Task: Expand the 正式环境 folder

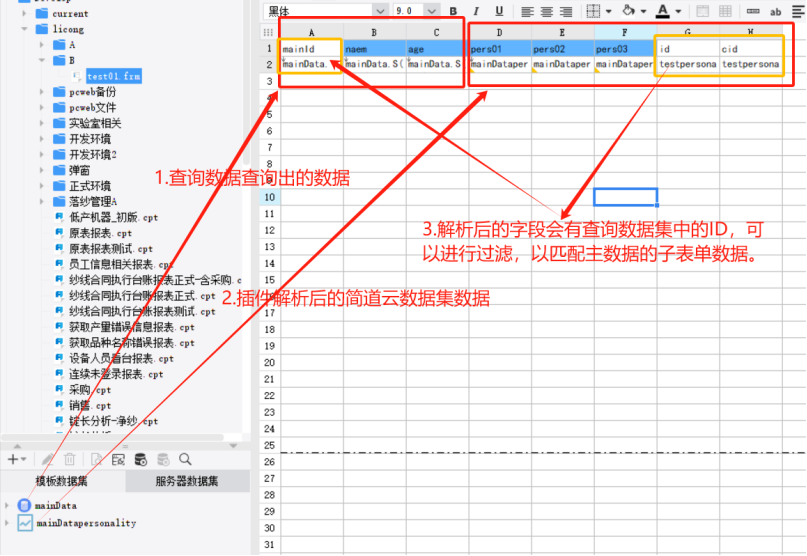Action: [x=42, y=186]
